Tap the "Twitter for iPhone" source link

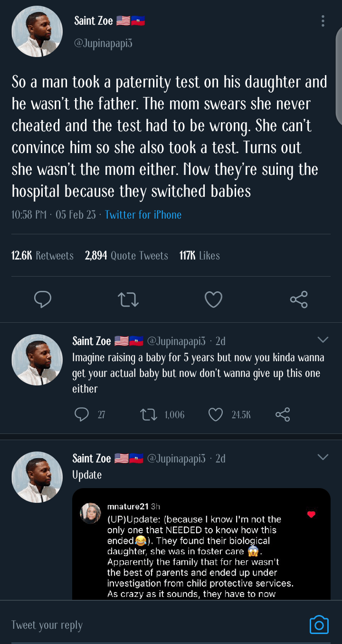click(143, 215)
